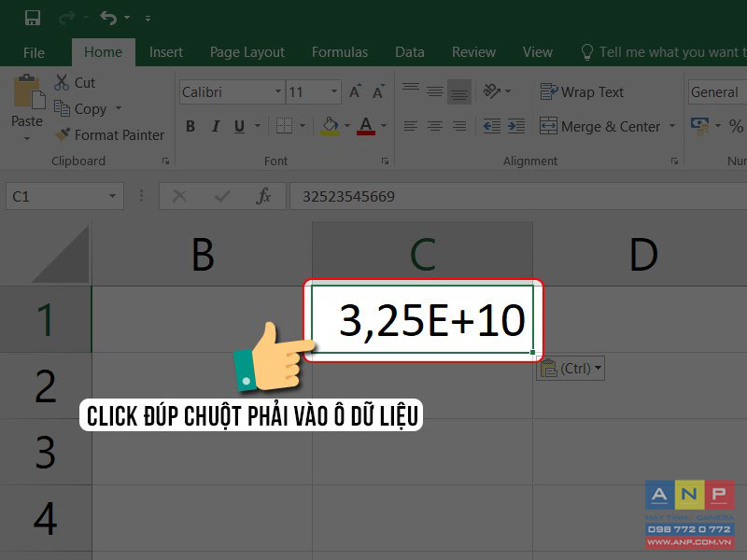Click the Percent Style icon
This screenshot has width=747, height=560.
[736, 126]
